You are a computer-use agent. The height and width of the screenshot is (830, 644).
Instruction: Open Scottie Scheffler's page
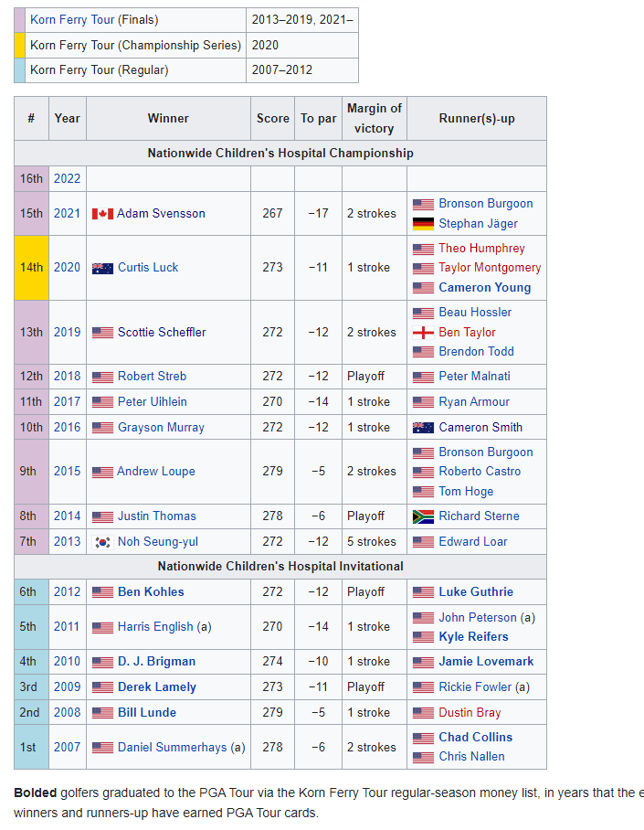(x=162, y=332)
